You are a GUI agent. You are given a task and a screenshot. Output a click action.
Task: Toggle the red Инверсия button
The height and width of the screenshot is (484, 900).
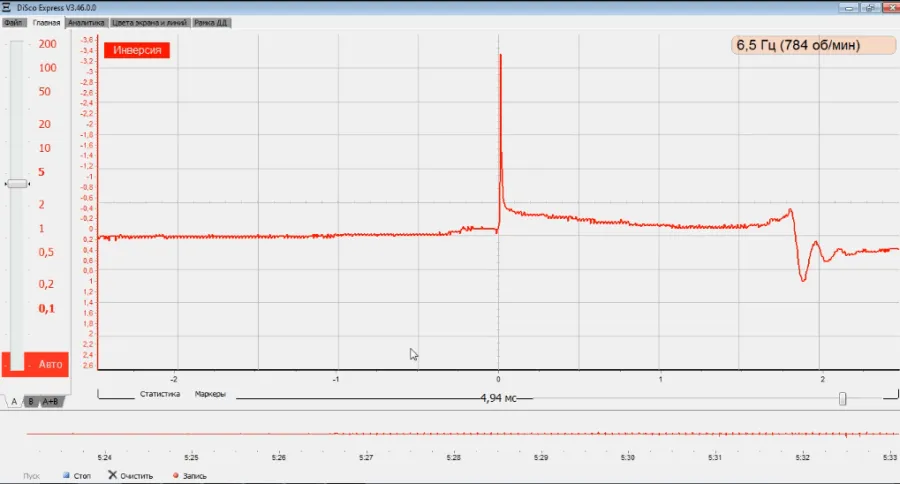pyautogui.click(x=138, y=50)
